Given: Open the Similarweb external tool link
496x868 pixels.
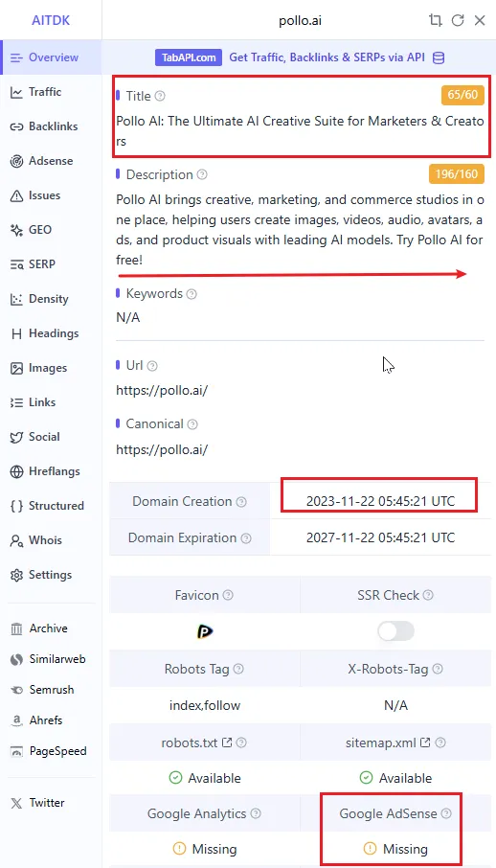Looking at the screenshot, I should [x=49, y=659].
